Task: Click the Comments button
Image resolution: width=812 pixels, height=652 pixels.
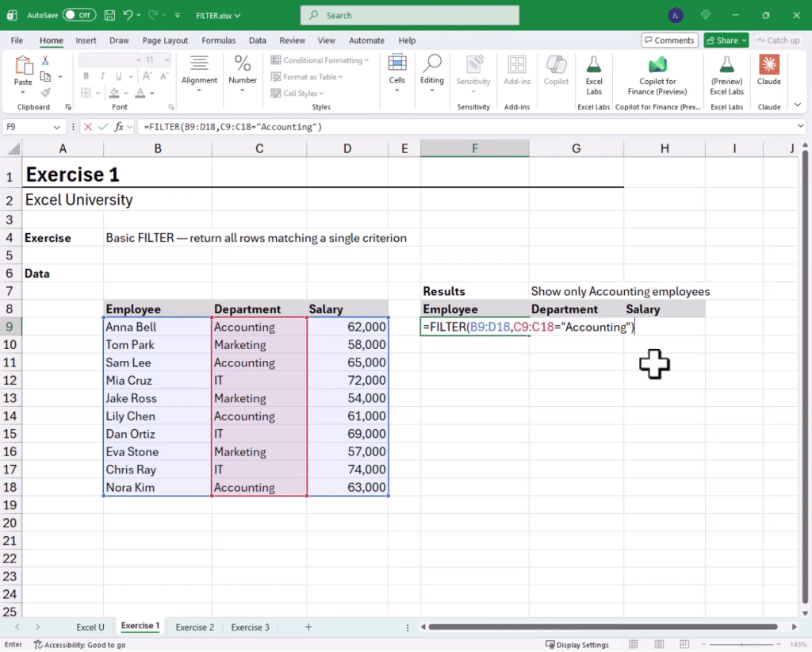Action: [x=669, y=40]
